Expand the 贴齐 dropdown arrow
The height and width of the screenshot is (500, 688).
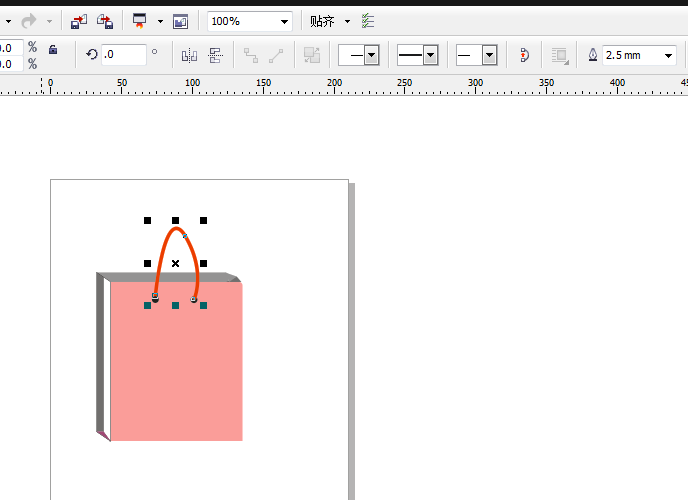pos(348,21)
